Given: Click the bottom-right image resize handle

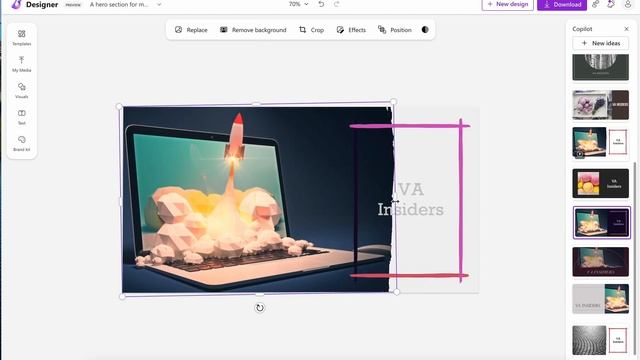Looking at the screenshot, I should pyautogui.click(x=396, y=292).
